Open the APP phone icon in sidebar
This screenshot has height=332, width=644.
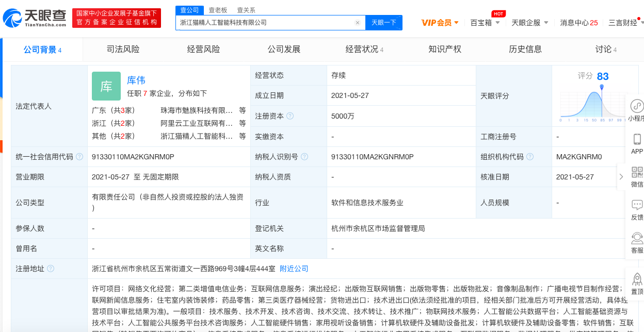click(637, 139)
